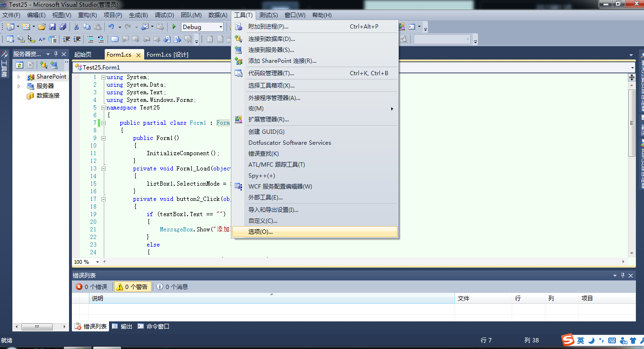The width and height of the screenshot is (644, 349).
Task: Click the Connect to Server icon in Server Explorer
Action: tap(54, 65)
